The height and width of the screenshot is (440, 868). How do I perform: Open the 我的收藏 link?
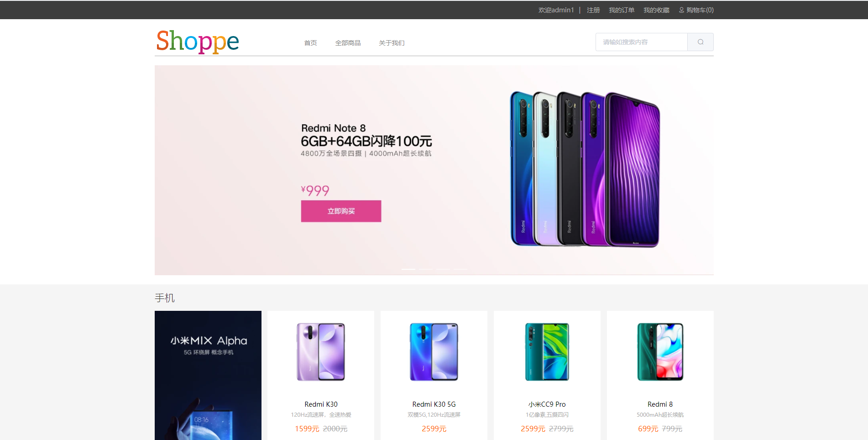(656, 10)
